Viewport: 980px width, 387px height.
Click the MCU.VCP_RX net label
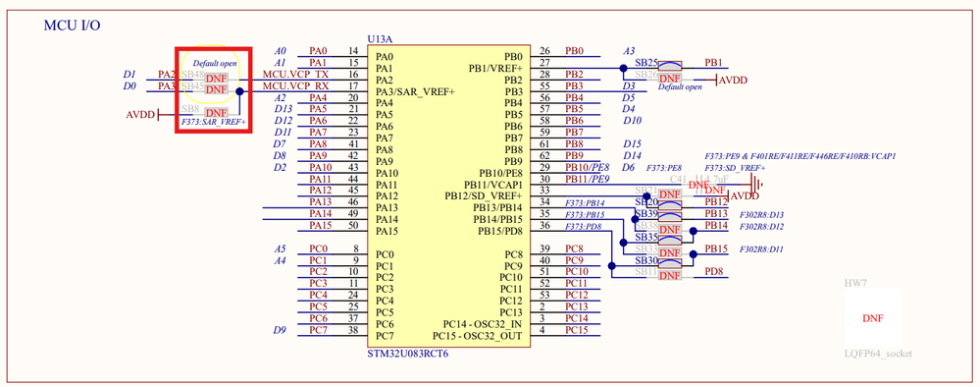295,85
